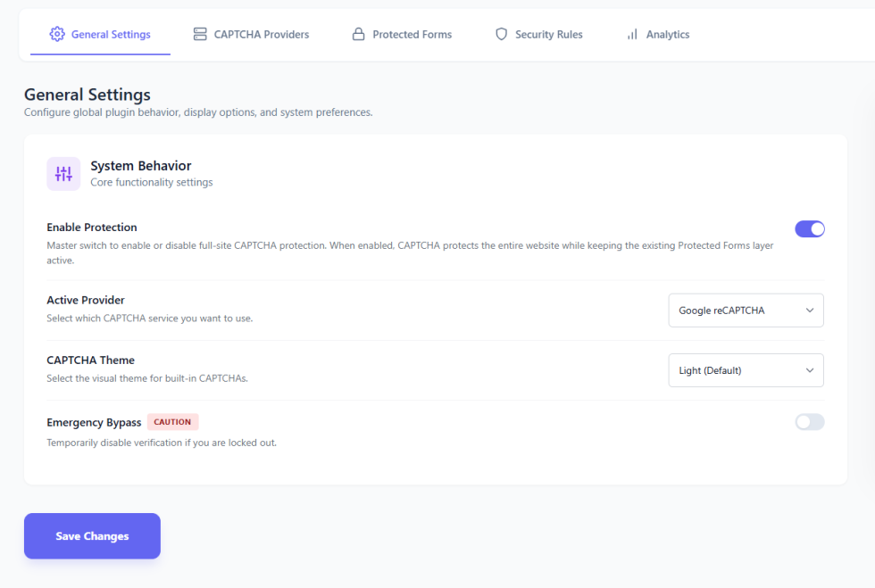Click the shield icon beside Security Rules
The width and height of the screenshot is (875, 588).
(x=501, y=35)
